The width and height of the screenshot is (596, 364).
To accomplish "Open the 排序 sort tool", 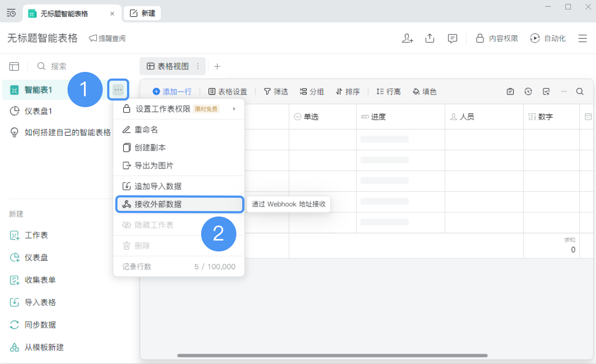I will [348, 91].
